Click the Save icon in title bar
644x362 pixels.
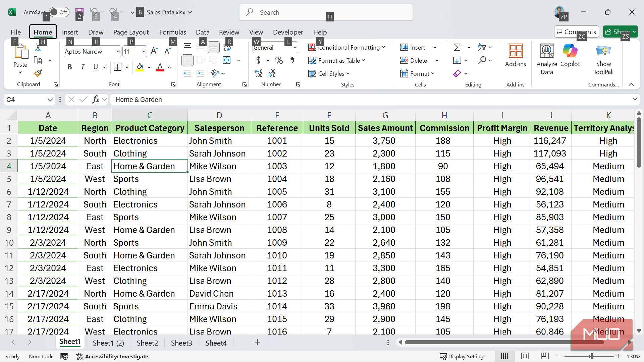pyautogui.click(x=79, y=12)
